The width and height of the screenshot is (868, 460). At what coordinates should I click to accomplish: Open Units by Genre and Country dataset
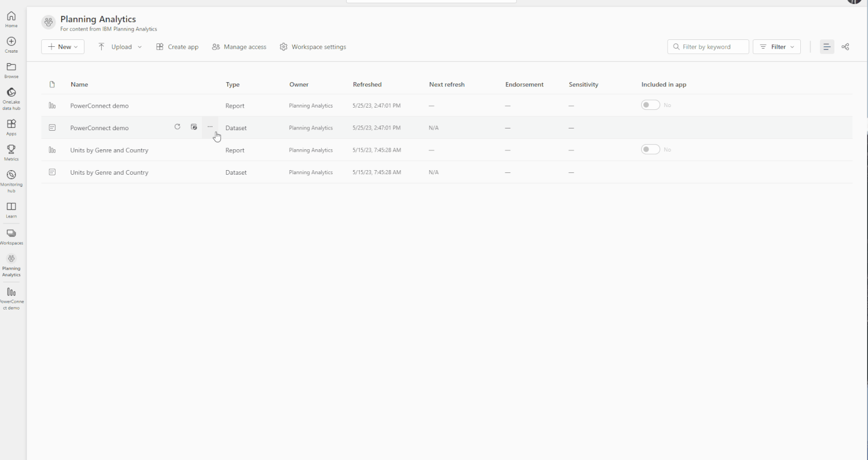tap(109, 172)
